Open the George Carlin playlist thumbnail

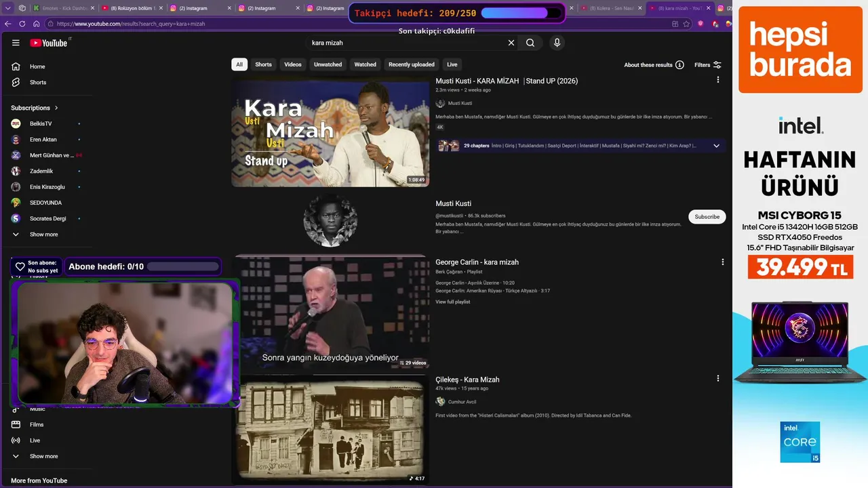click(330, 312)
